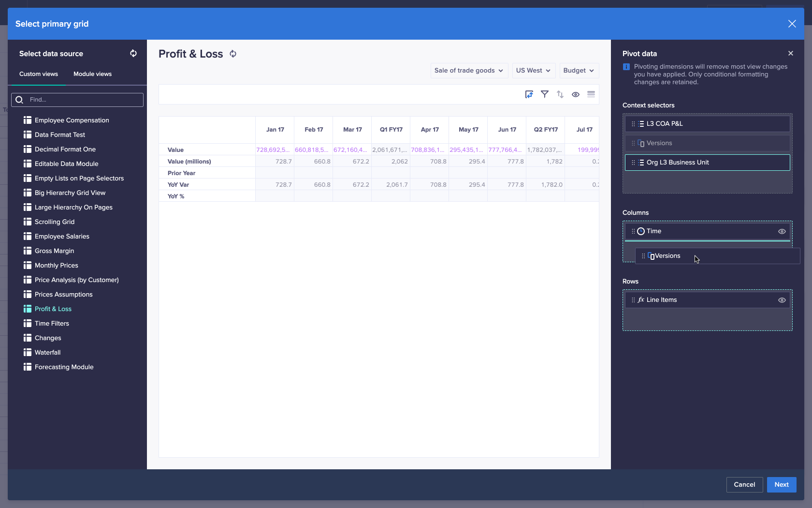The width and height of the screenshot is (812, 508).
Task: Click the row density icon on the toolbar
Action: click(591, 94)
